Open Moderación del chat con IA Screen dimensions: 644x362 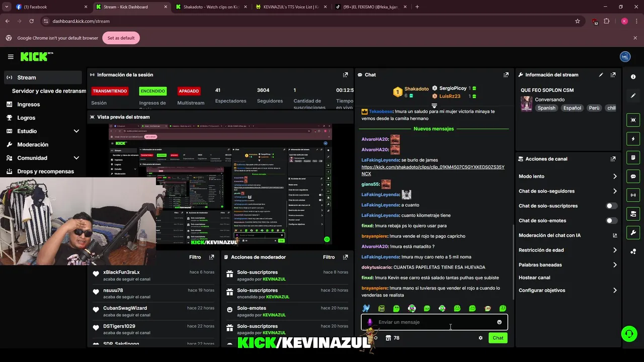567,235
